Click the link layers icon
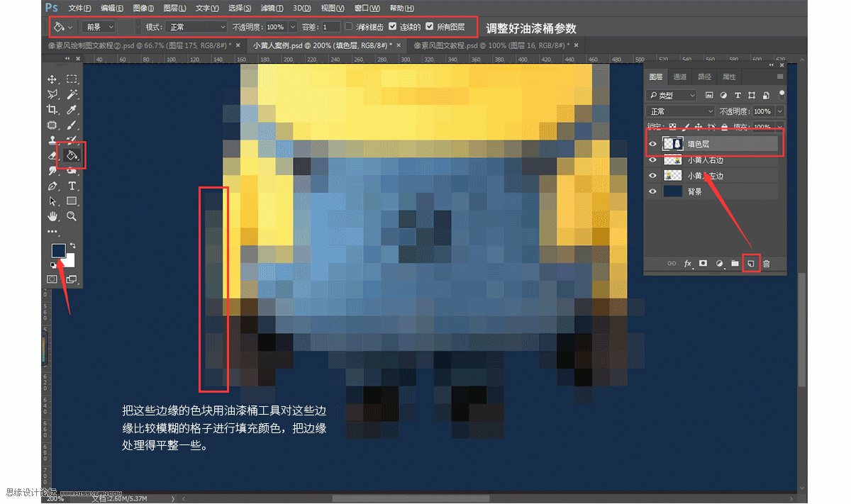 pyautogui.click(x=672, y=264)
